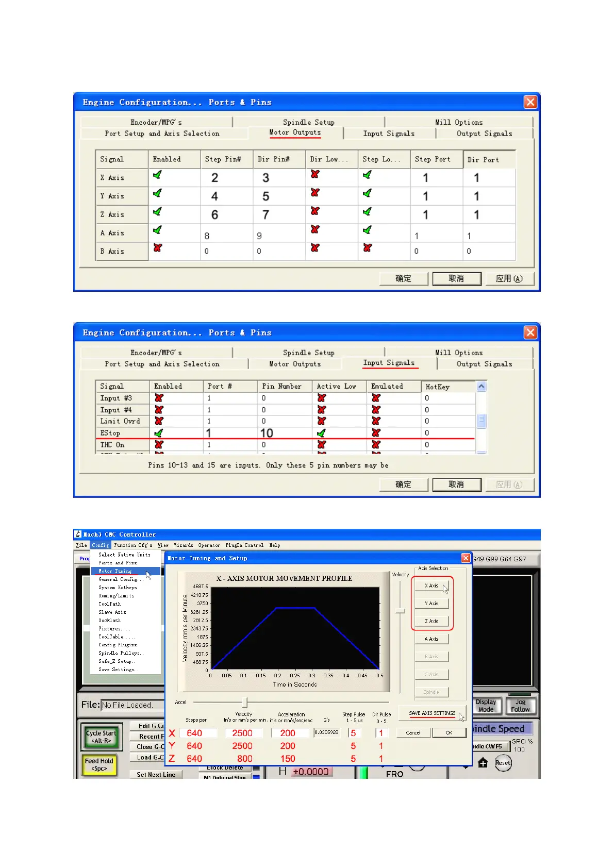Click the home icon beside Reset
This screenshot has width=614, height=868.
(x=483, y=763)
